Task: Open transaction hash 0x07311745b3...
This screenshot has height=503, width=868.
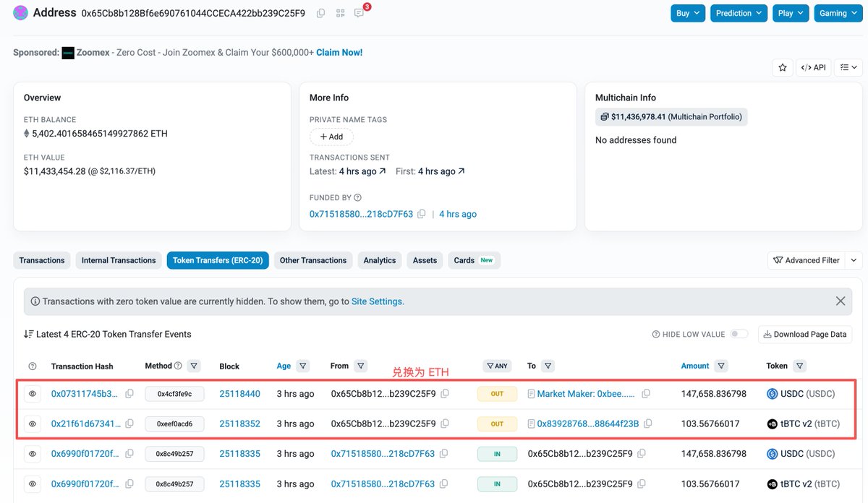Action: 85,394
